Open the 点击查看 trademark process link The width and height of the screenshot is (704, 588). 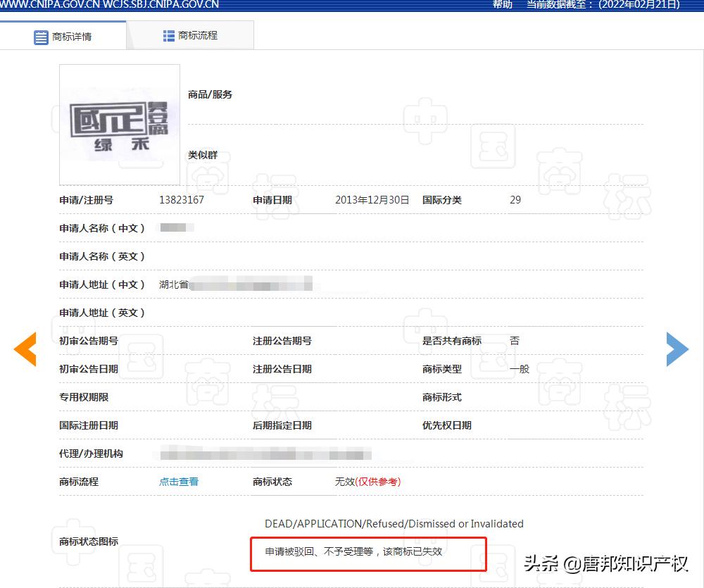pos(177,482)
